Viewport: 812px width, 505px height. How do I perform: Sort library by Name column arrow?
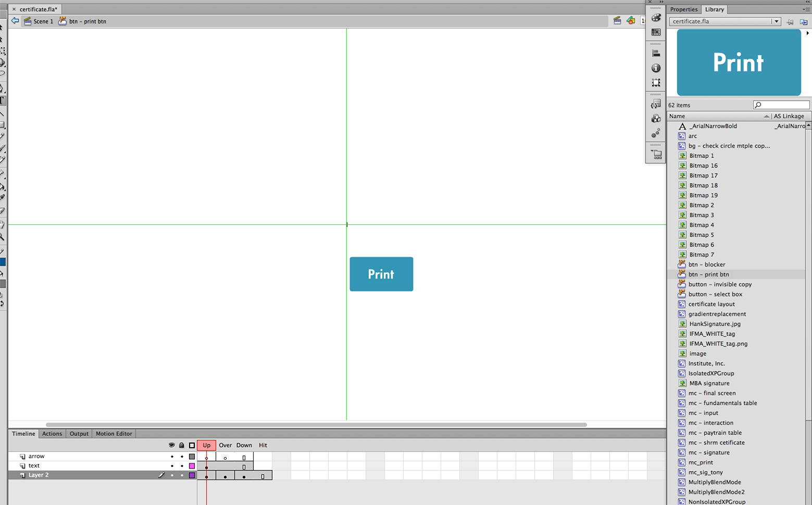coord(766,116)
